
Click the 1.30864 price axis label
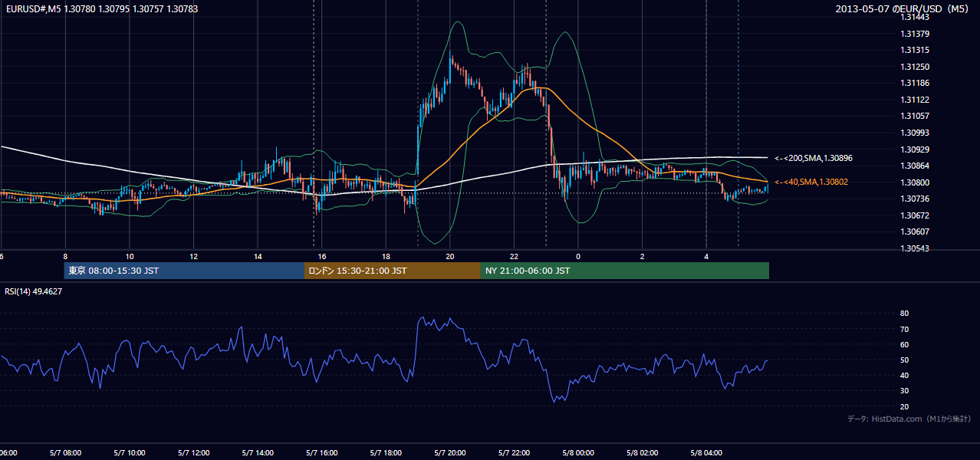click(915, 166)
